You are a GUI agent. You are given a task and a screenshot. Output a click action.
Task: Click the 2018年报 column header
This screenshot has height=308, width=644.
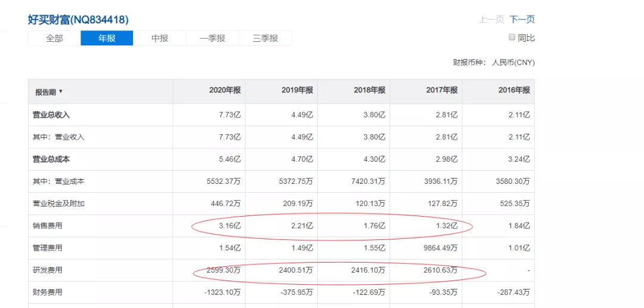(370, 91)
